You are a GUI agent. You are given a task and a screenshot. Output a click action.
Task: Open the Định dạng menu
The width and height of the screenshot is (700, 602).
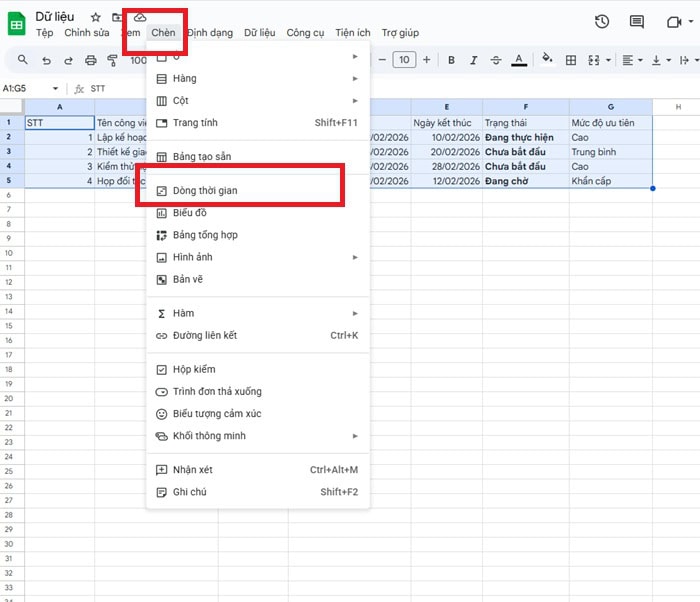pyautogui.click(x=210, y=33)
